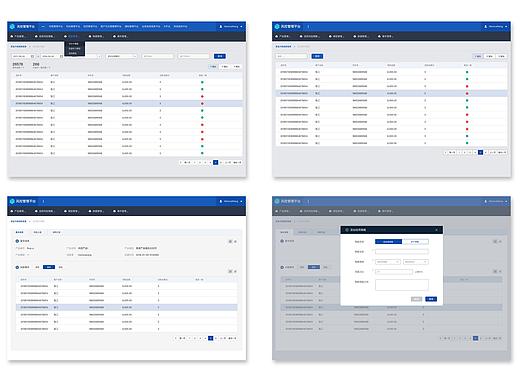Click the platform logo in top-right mockup
Viewport: 520px width, 390px height.
point(277,26)
